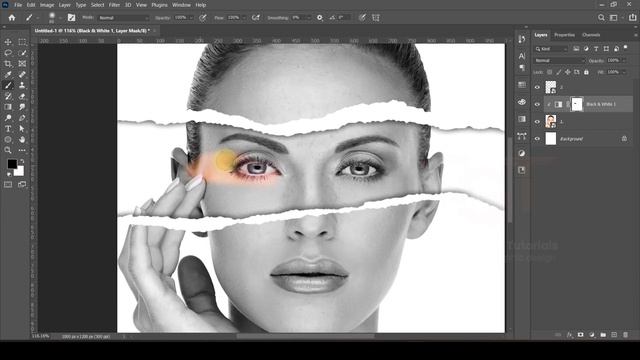
Task: Click the Home icon in options bar
Action: [12, 18]
